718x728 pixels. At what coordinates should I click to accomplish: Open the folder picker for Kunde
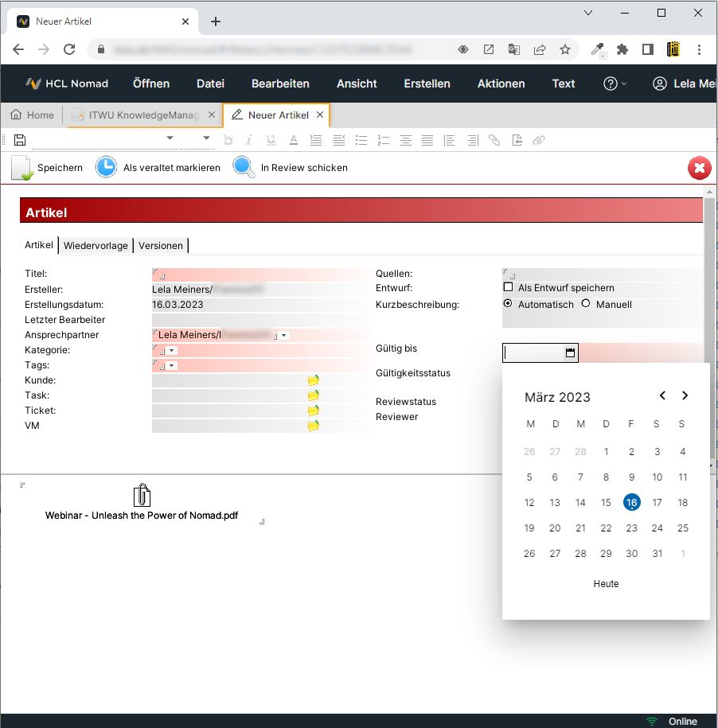pyautogui.click(x=314, y=380)
